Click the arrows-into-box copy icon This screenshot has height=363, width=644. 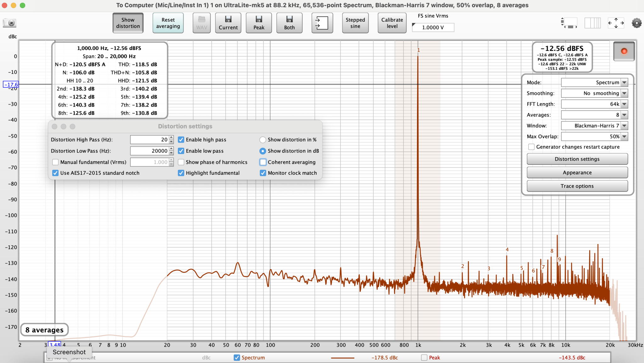click(x=322, y=23)
